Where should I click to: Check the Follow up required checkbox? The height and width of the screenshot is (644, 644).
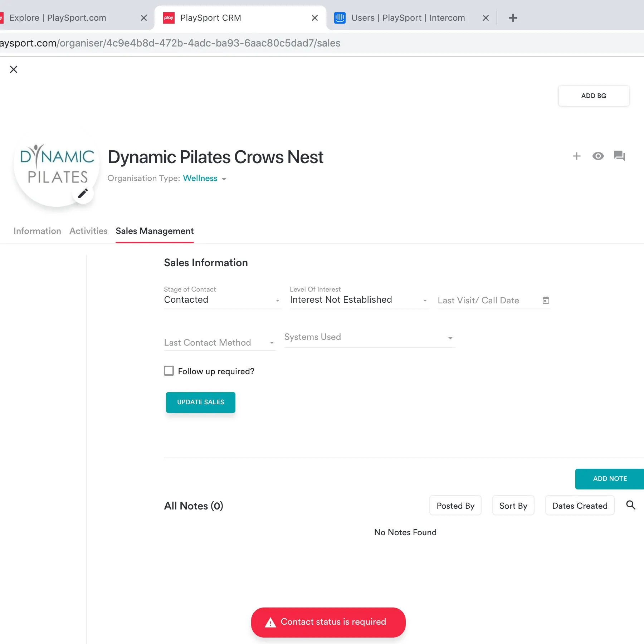coord(169,371)
